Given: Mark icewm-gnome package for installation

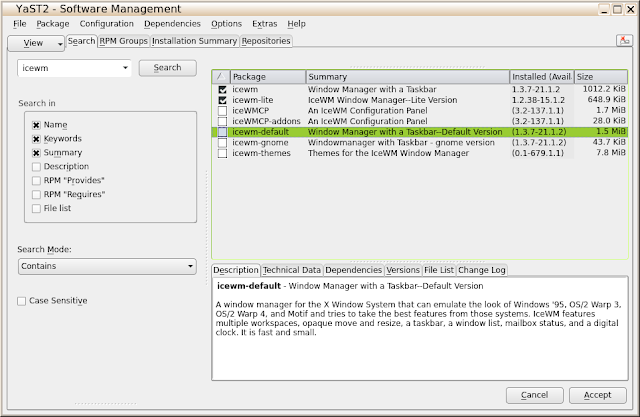Looking at the screenshot, I should pyautogui.click(x=222, y=142).
